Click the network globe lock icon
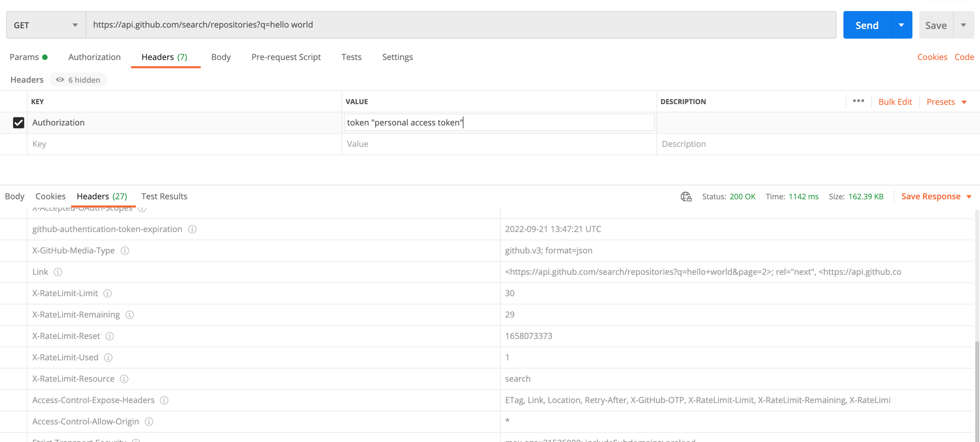This screenshot has width=980, height=442. 686,197
